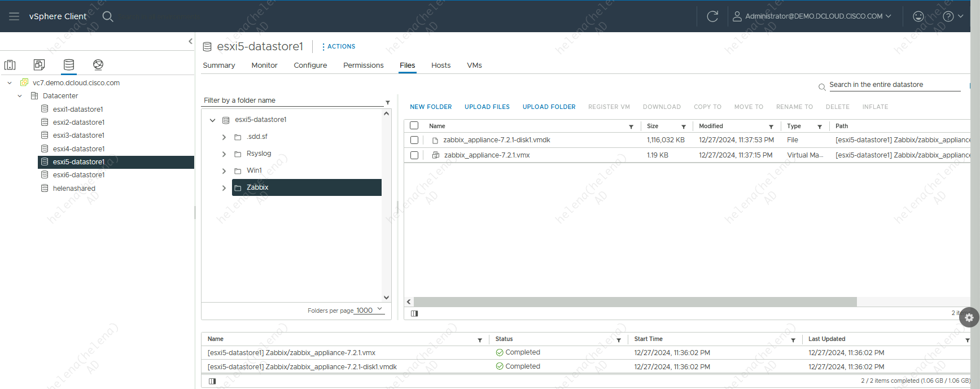Click the refresh icon in top bar
Image resolution: width=980 pixels, height=389 pixels.
coord(712,16)
